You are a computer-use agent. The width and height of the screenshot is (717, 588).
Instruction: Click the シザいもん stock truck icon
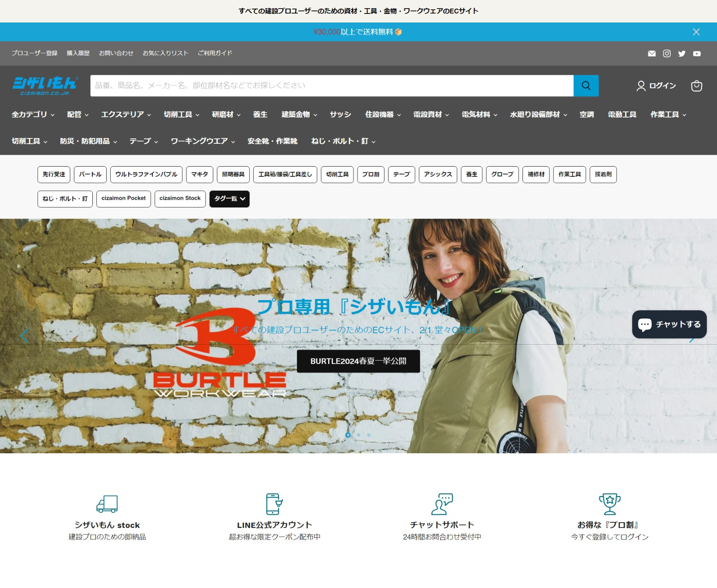click(x=107, y=504)
